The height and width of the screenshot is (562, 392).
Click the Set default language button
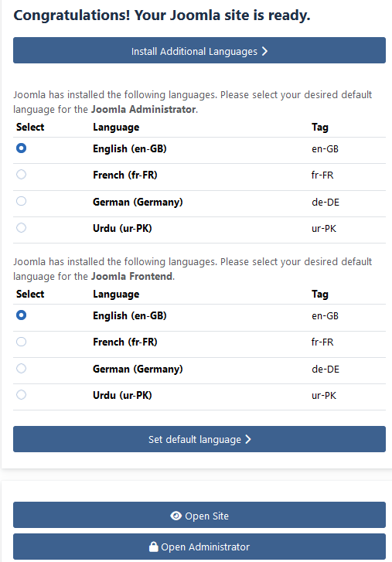[199, 439]
